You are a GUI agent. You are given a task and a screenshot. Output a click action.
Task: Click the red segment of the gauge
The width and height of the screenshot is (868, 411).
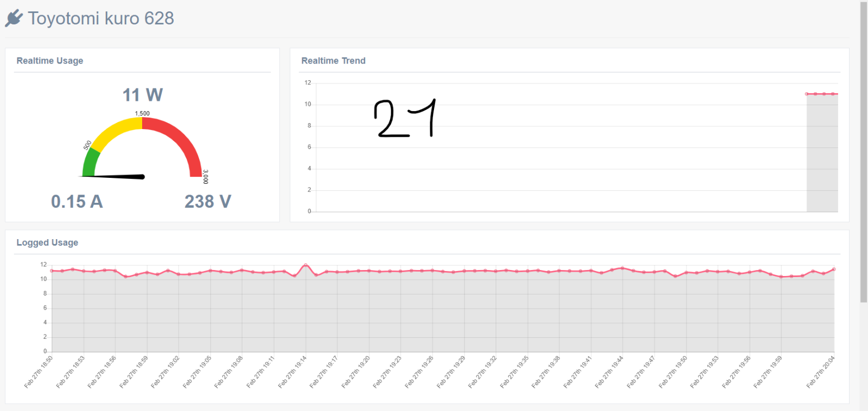(179, 141)
